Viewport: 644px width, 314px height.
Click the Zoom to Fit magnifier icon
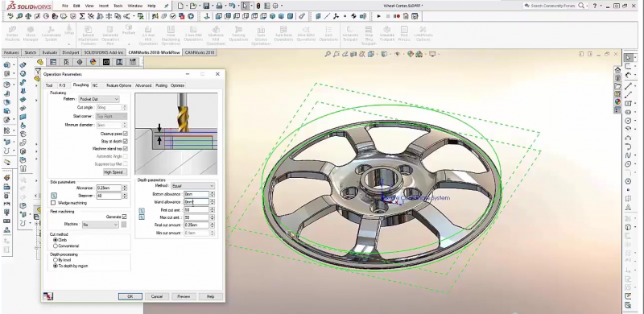click(x=328, y=54)
